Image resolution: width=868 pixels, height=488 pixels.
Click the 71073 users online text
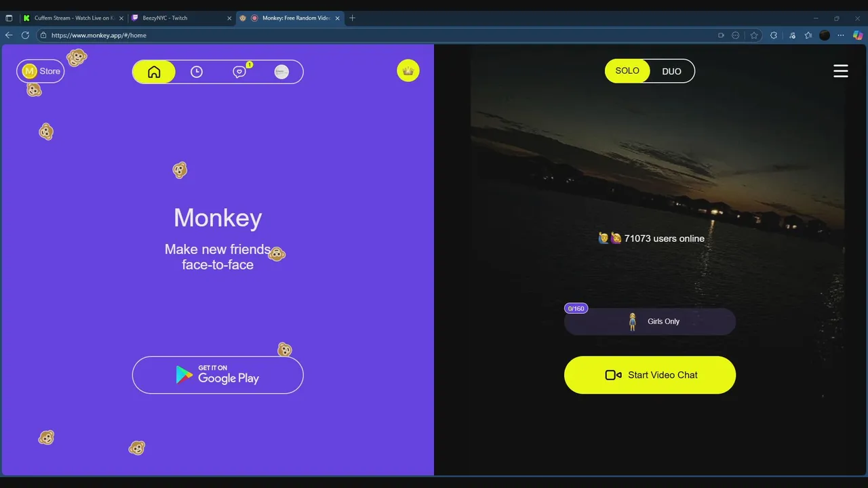click(x=664, y=239)
